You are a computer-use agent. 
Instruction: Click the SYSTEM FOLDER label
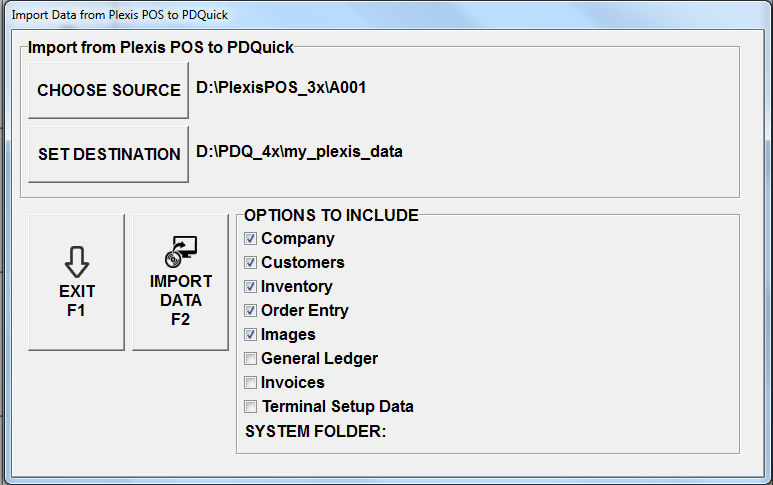pyautogui.click(x=315, y=431)
